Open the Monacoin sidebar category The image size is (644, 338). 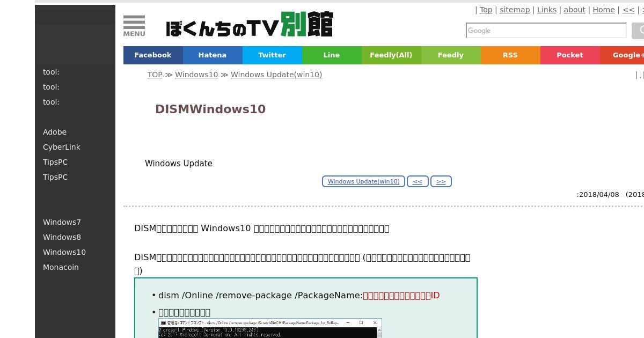tap(61, 267)
